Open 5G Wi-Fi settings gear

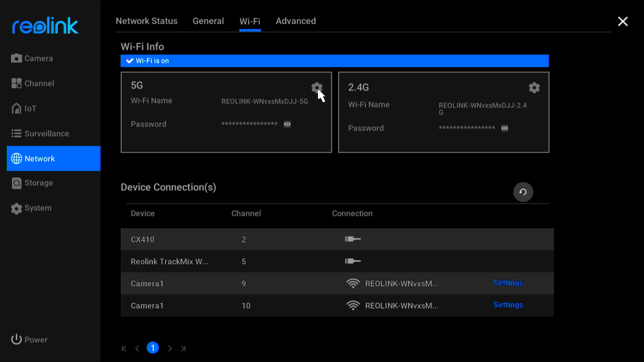317,88
